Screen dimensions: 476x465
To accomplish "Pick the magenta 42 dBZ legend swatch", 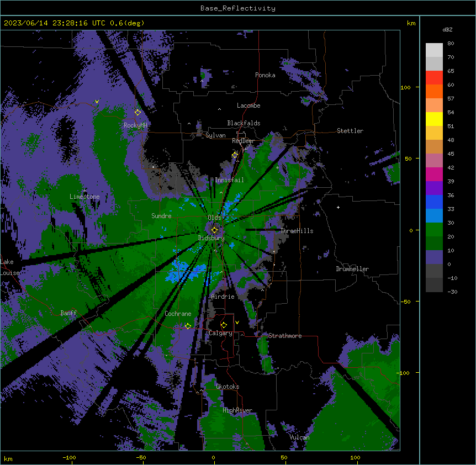I will (x=434, y=174).
